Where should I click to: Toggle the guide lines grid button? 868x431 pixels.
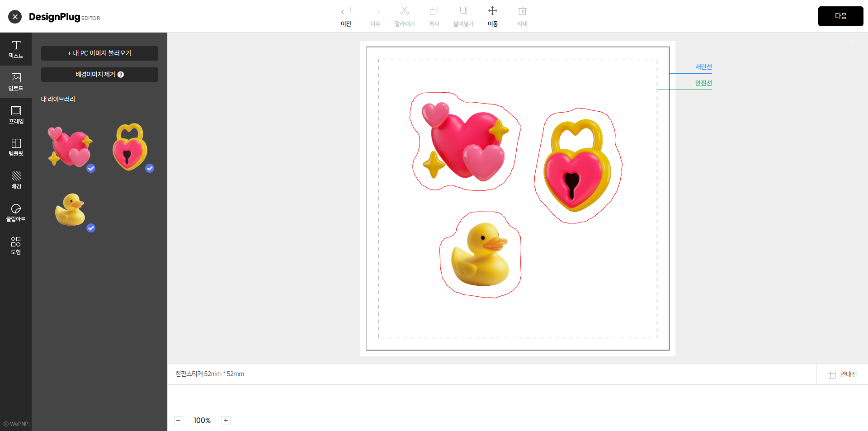(x=842, y=374)
